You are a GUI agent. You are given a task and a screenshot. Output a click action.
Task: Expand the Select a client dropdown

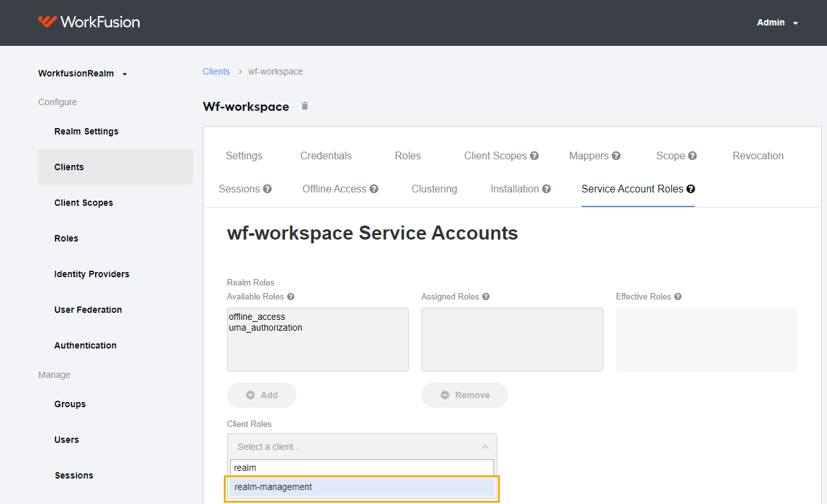(x=362, y=447)
